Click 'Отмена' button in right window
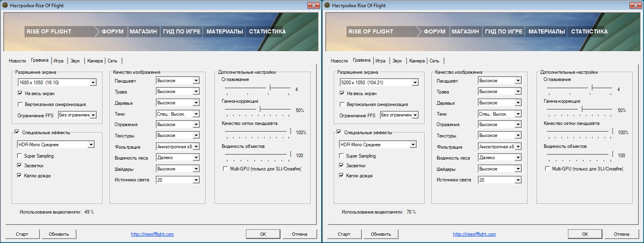Screen dimensions: 644x243 tap(621, 234)
